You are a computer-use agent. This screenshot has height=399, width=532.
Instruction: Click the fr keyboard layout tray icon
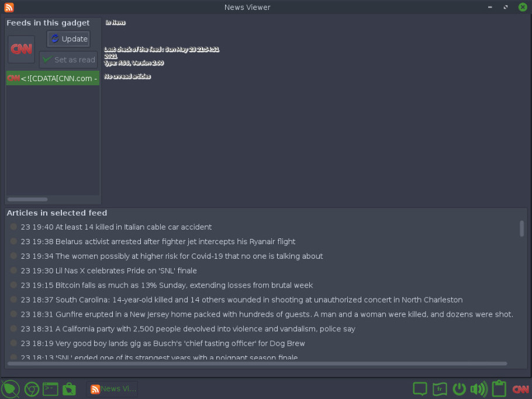tap(440, 389)
